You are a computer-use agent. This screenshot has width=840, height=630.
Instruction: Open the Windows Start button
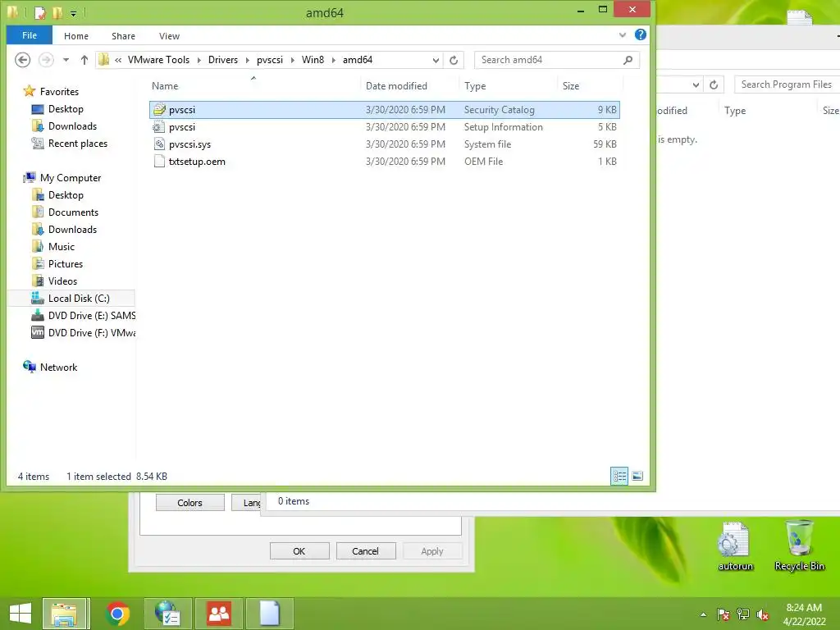coord(21,613)
